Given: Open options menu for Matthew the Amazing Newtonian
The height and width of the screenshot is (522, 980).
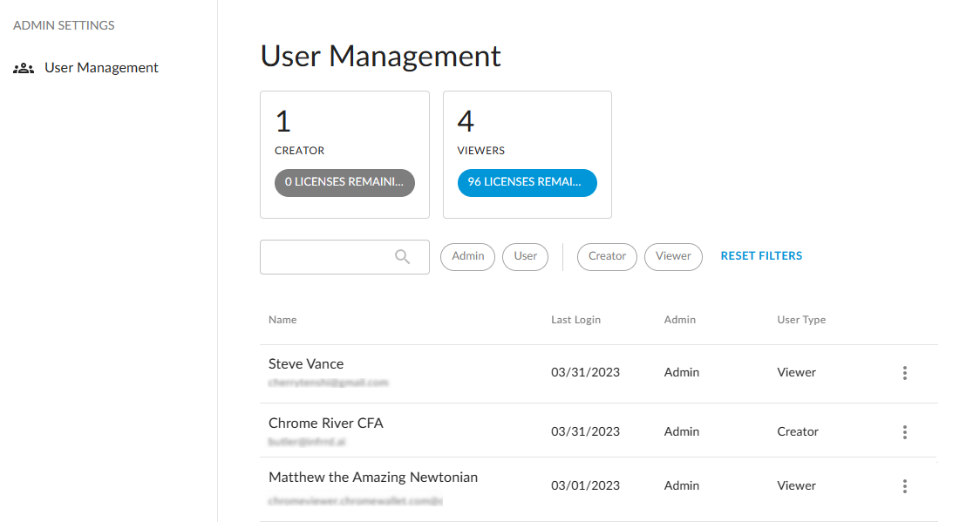Looking at the screenshot, I should (904, 486).
